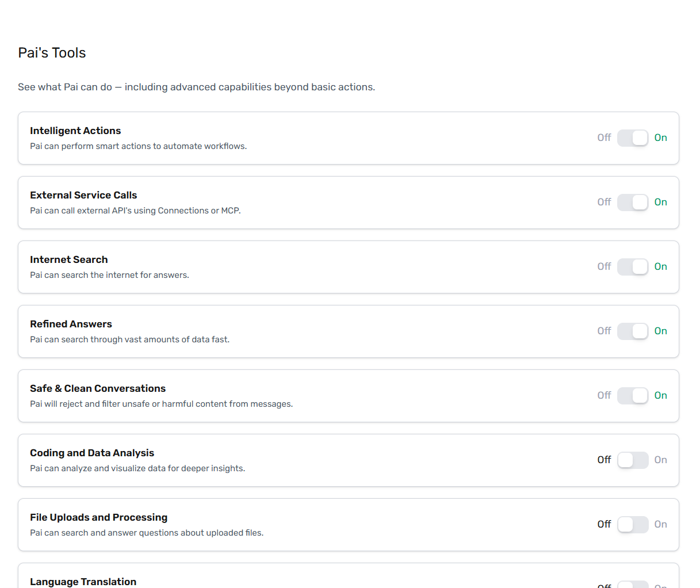Image resolution: width=700 pixels, height=588 pixels.
Task: Disable Safe & Clean Conversations switch
Action: 633,396
